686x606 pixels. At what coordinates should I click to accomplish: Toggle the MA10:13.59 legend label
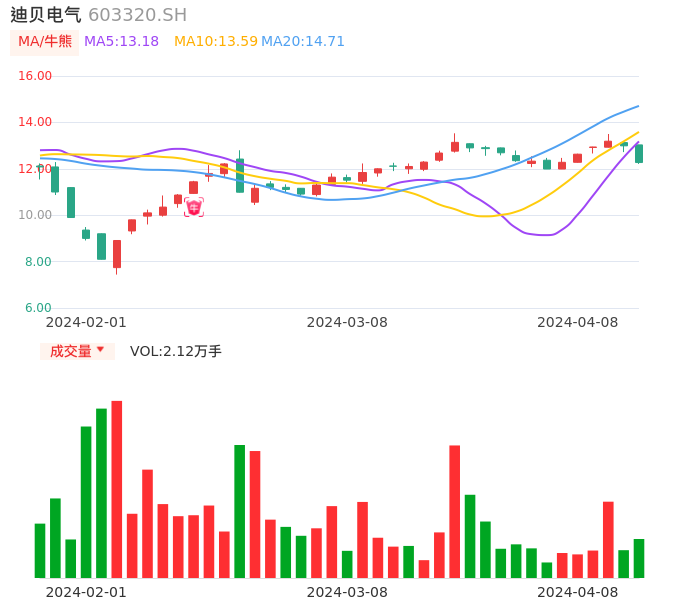tap(215, 42)
